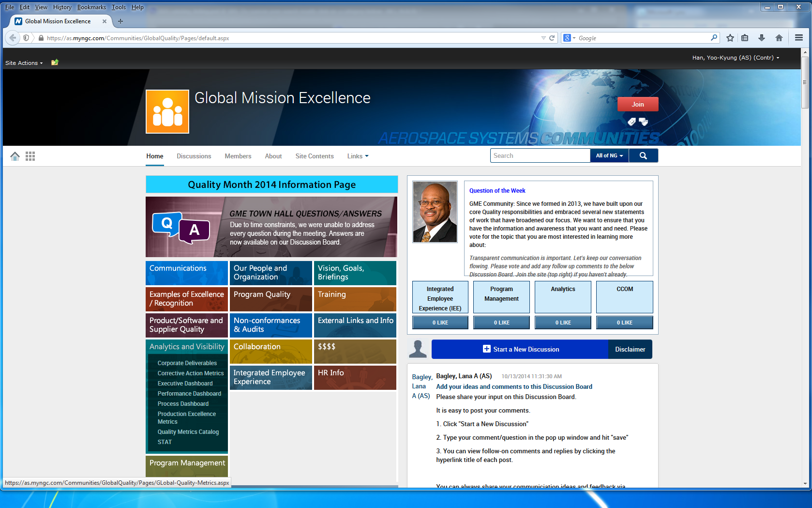The width and height of the screenshot is (812, 508).
Task: Switch to the Discussions tab
Action: tap(194, 156)
